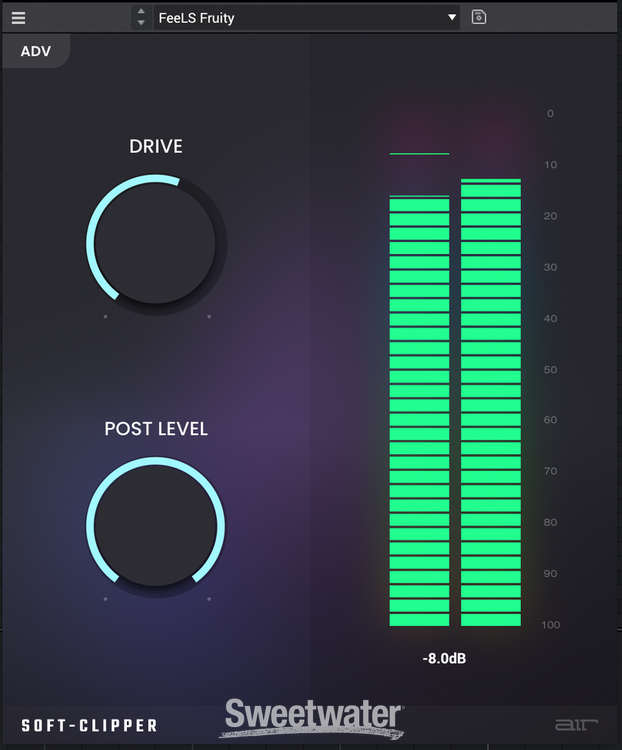Click the DRIVE knob
The width and height of the screenshot is (622, 750).
pyautogui.click(x=155, y=243)
